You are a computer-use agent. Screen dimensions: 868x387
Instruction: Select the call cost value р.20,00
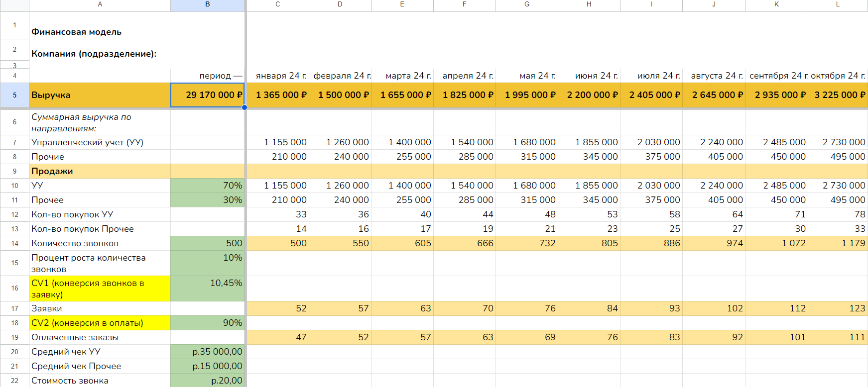click(208, 381)
